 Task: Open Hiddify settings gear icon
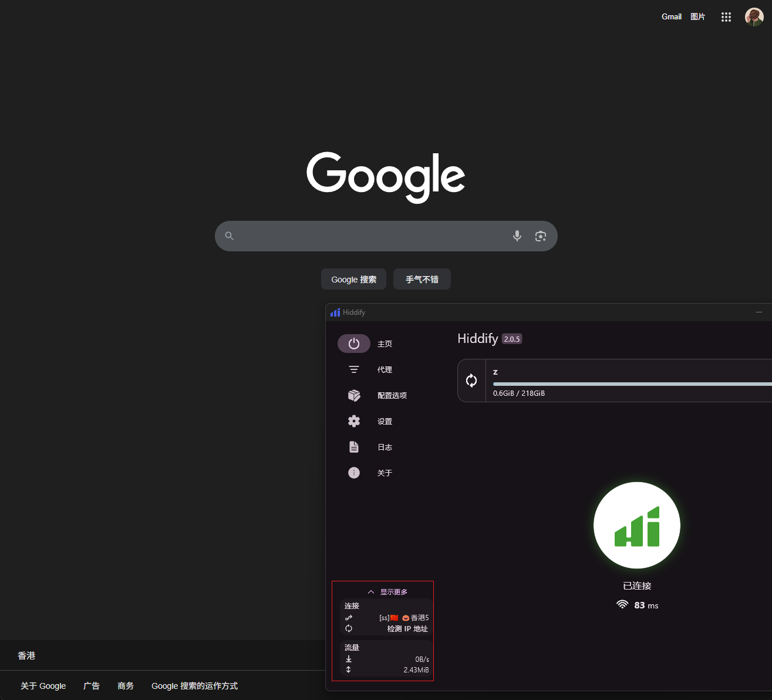(x=354, y=421)
